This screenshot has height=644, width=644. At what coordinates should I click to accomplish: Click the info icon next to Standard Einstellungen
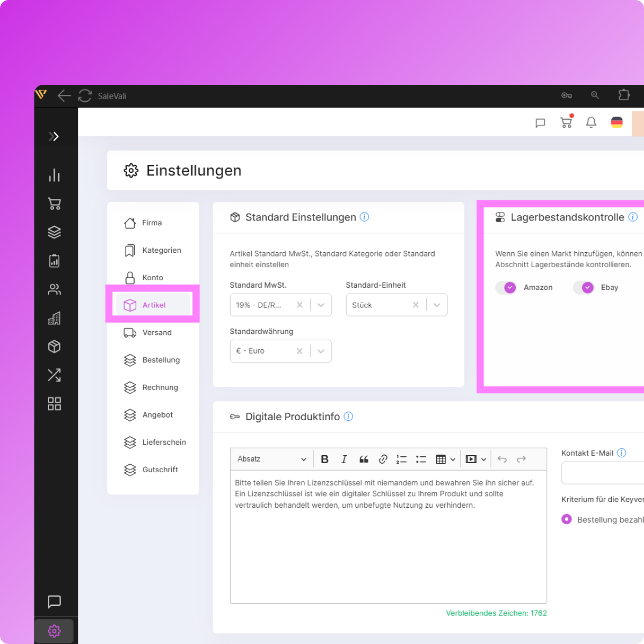(x=364, y=217)
